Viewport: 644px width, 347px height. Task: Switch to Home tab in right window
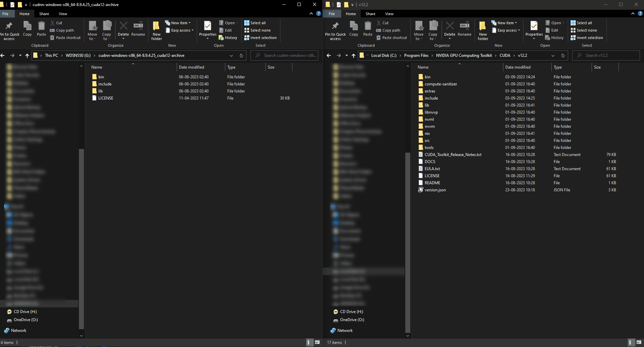point(351,14)
